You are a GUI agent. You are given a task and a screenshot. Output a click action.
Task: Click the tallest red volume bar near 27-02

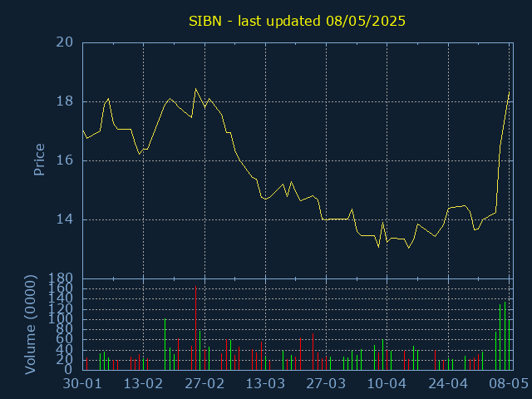(196, 328)
